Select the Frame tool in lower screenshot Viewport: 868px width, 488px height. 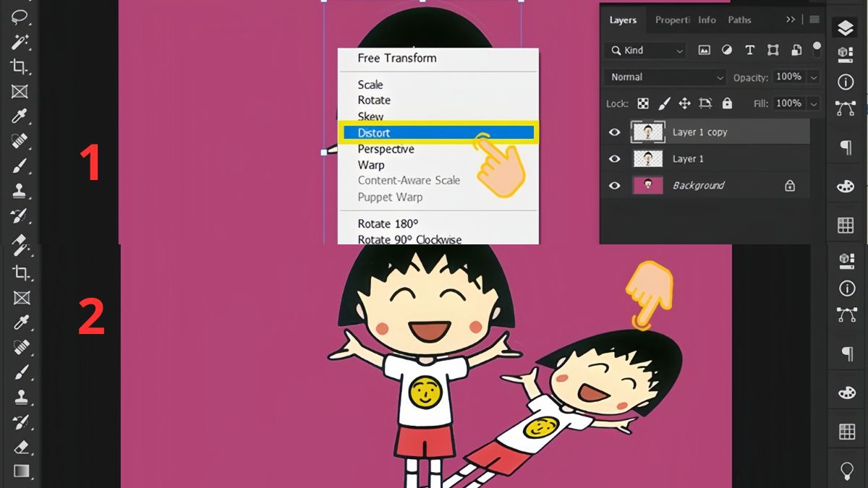click(20, 298)
